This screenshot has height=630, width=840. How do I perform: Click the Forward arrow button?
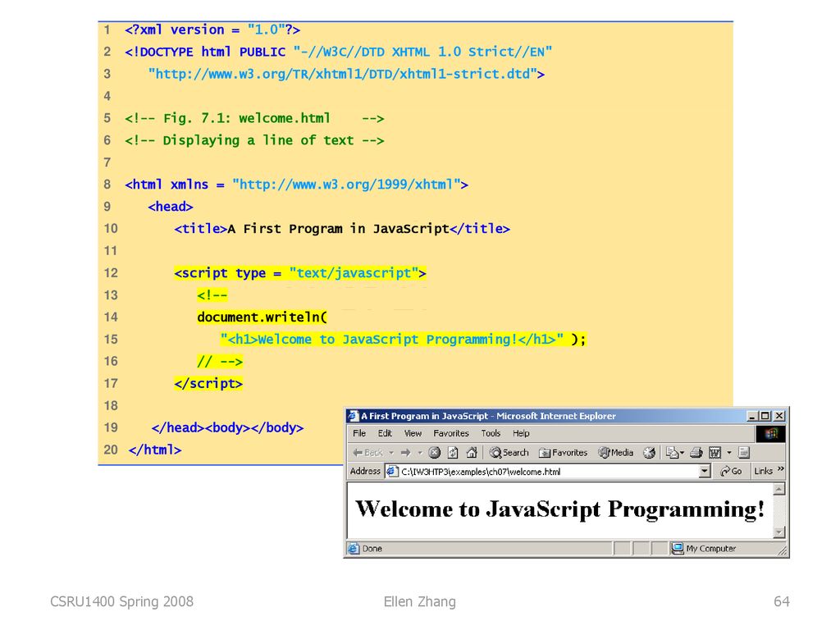click(405, 453)
